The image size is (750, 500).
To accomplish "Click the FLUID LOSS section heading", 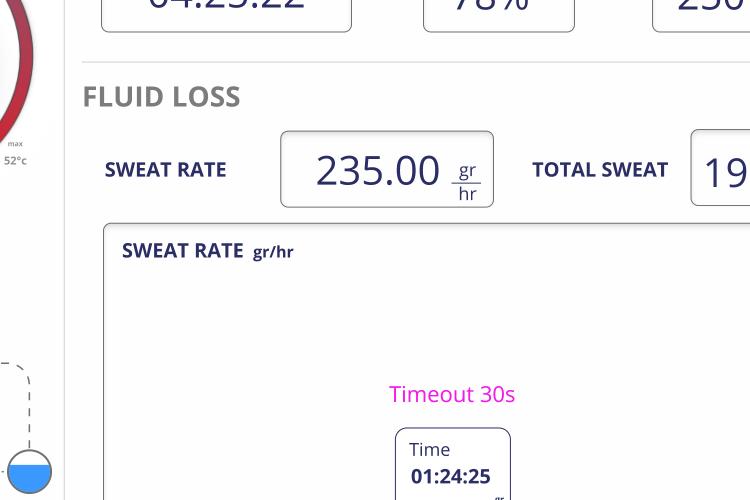I will pos(161,97).
